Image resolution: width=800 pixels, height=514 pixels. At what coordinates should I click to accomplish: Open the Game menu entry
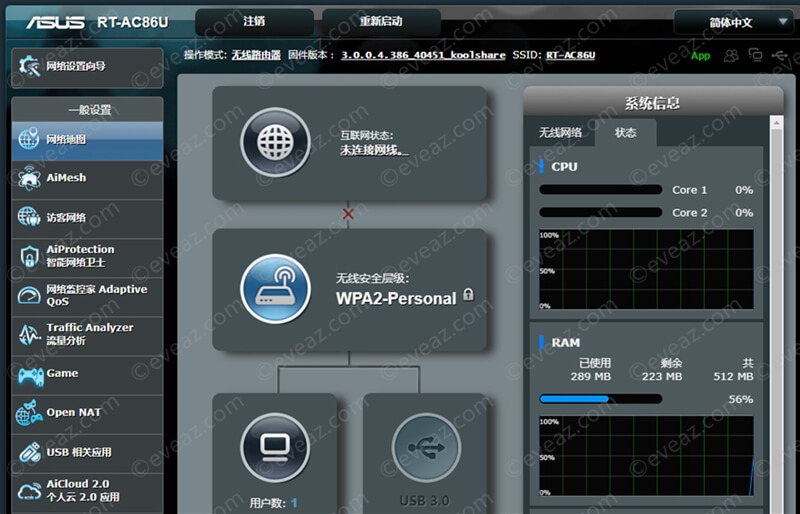87,374
